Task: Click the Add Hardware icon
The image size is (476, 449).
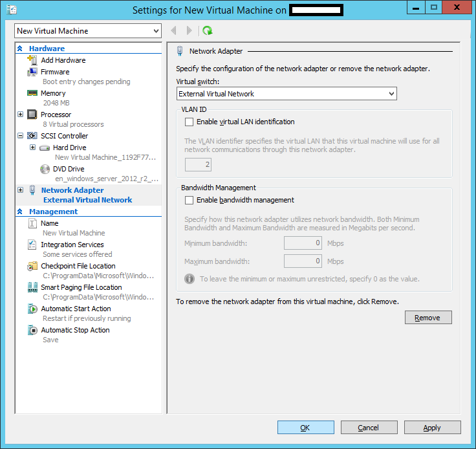Action: (x=32, y=60)
